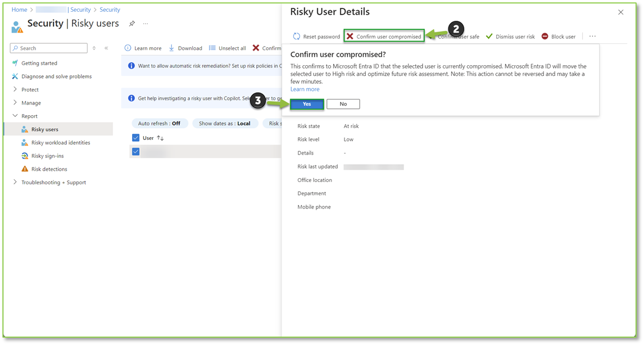
Task: Toggle Auto refresh from Off
Action: tap(160, 123)
